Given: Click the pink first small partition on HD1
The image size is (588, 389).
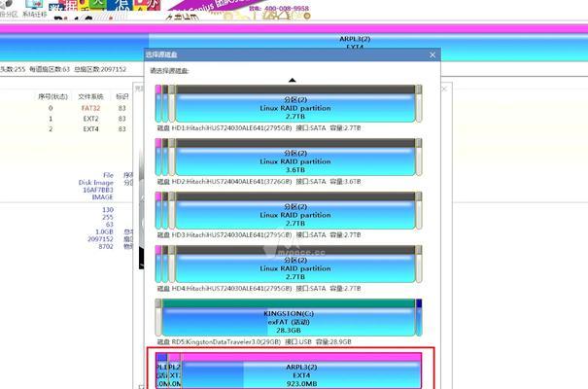Looking at the screenshot, I should point(158,104).
